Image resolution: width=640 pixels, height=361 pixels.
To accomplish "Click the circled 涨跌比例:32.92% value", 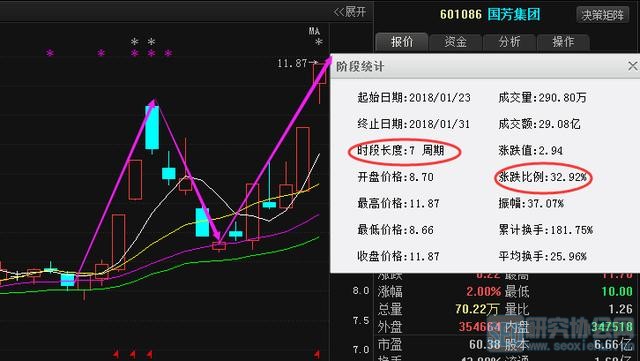I will pyautogui.click(x=542, y=177).
